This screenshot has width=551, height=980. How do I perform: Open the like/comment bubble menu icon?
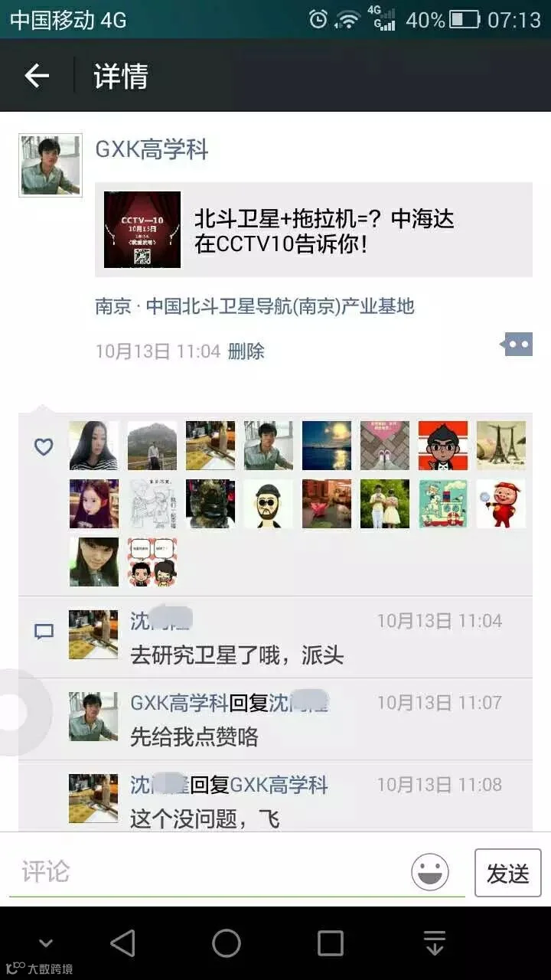click(517, 345)
